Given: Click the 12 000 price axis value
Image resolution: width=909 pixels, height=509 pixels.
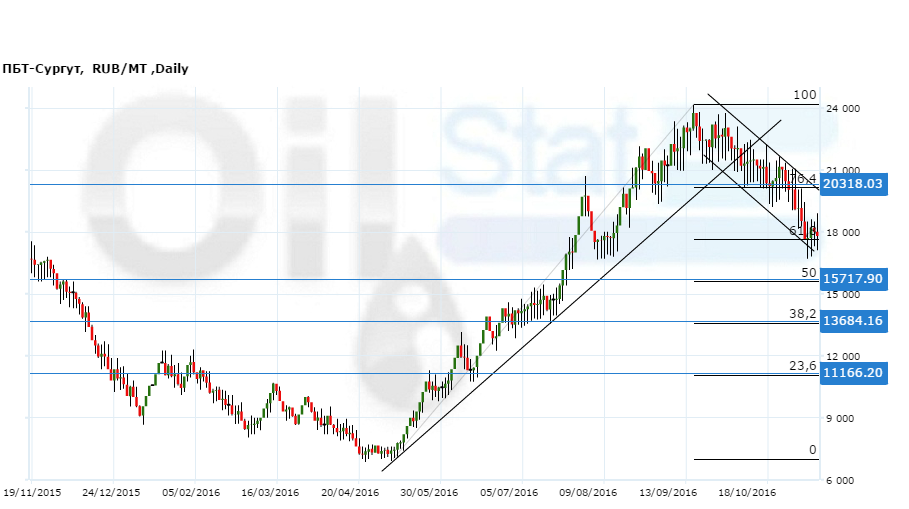Looking at the screenshot, I should point(844,357).
